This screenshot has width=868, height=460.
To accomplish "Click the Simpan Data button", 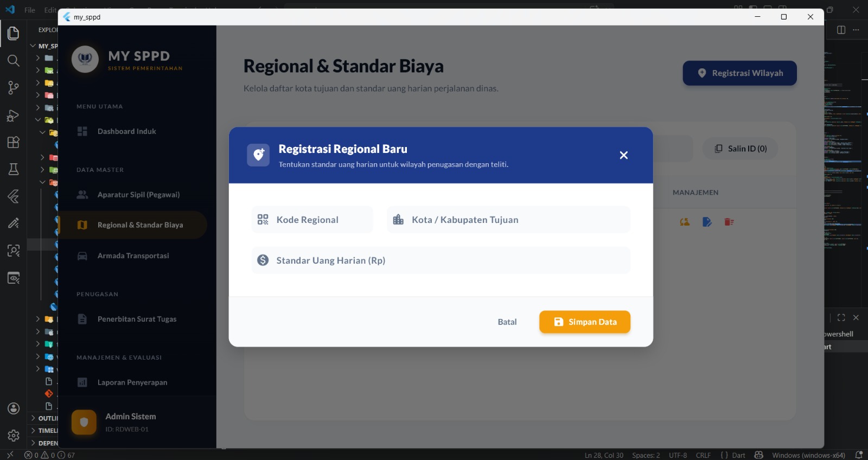I will pyautogui.click(x=585, y=322).
